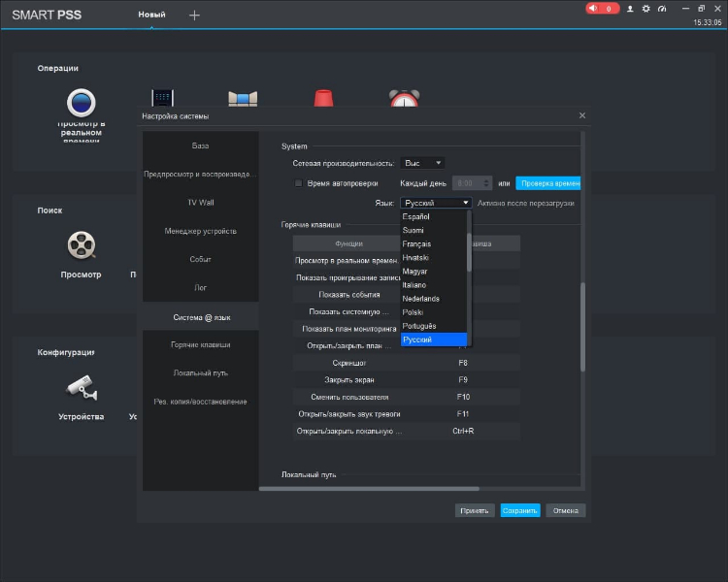Screen dimensions: 728x582
Task: Click the video wall monitors icon
Action: point(243,98)
